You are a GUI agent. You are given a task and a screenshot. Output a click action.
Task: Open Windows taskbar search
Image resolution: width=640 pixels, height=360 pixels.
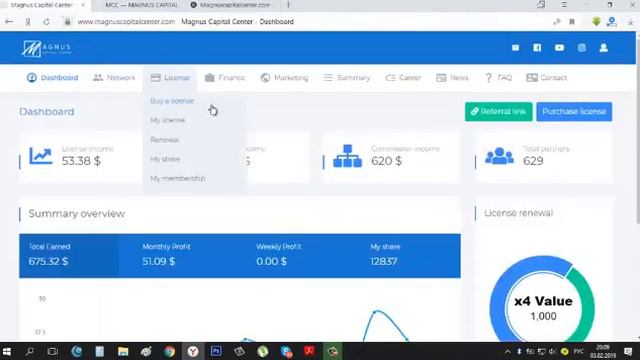tap(29, 351)
